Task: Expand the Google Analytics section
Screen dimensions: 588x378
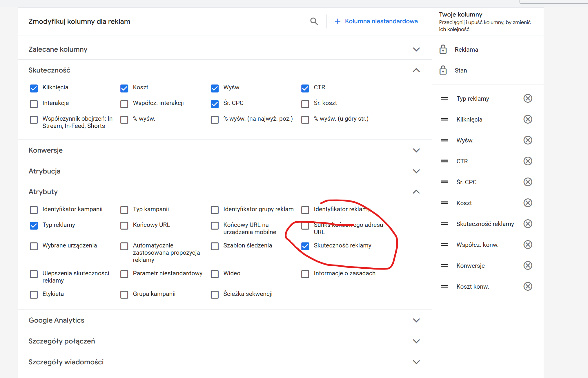Action: tap(416, 320)
